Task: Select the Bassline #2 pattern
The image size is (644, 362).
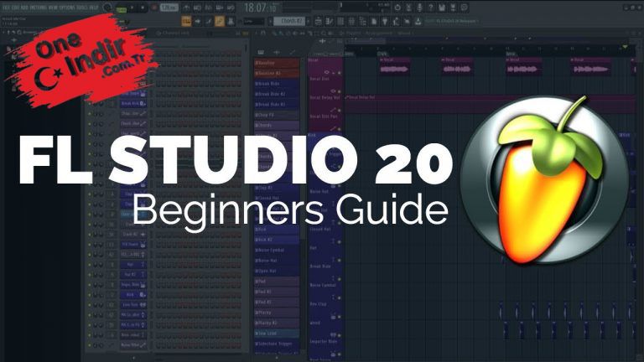Action: (x=277, y=73)
